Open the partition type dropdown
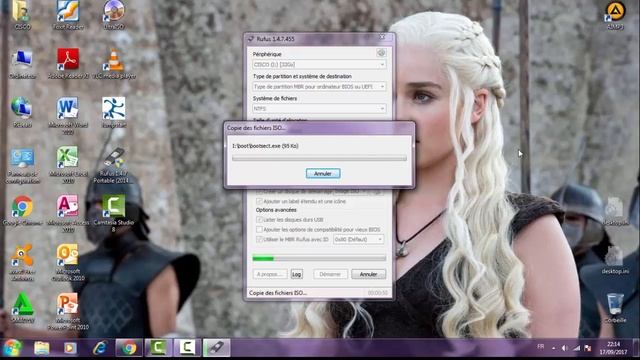The image size is (640, 360). [x=319, y=87]
